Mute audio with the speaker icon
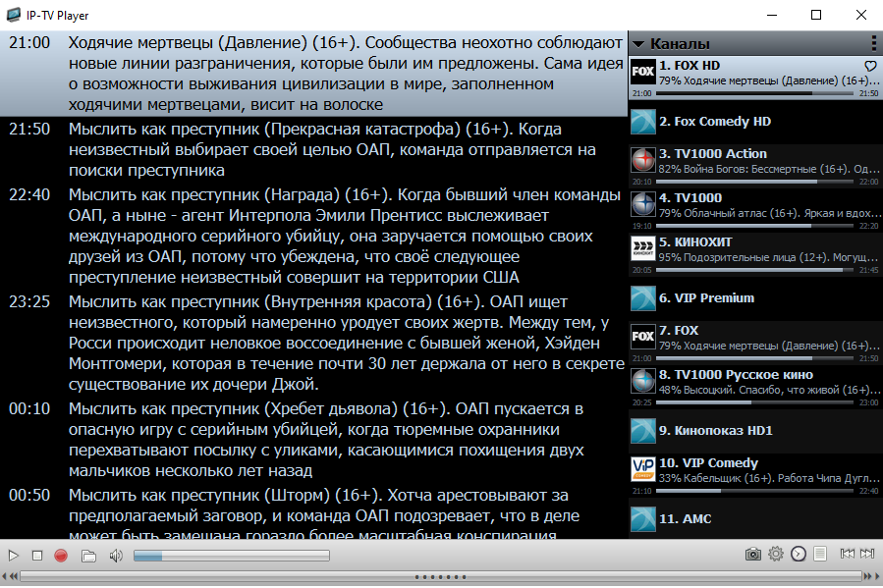 115,556
